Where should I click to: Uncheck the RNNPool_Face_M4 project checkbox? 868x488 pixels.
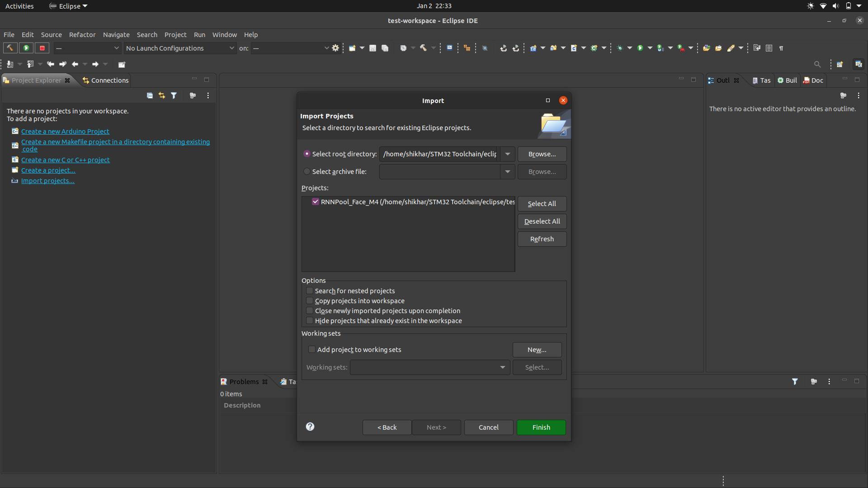[x=316, y=202]
